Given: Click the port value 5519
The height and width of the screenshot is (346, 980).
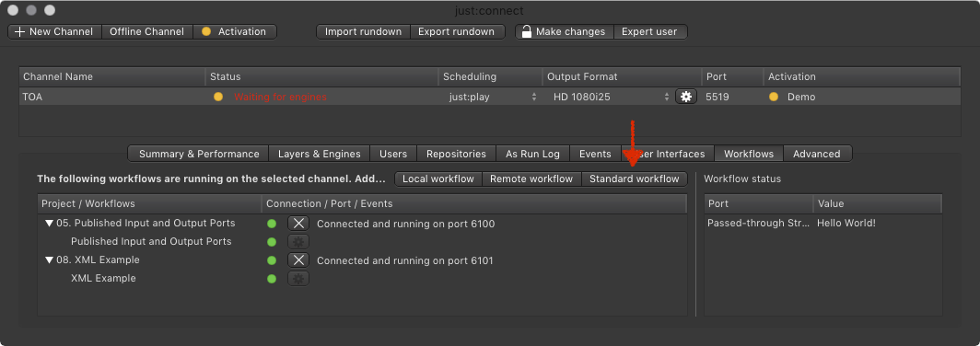Looking at the screenshot, I should [x=717, y=97].
